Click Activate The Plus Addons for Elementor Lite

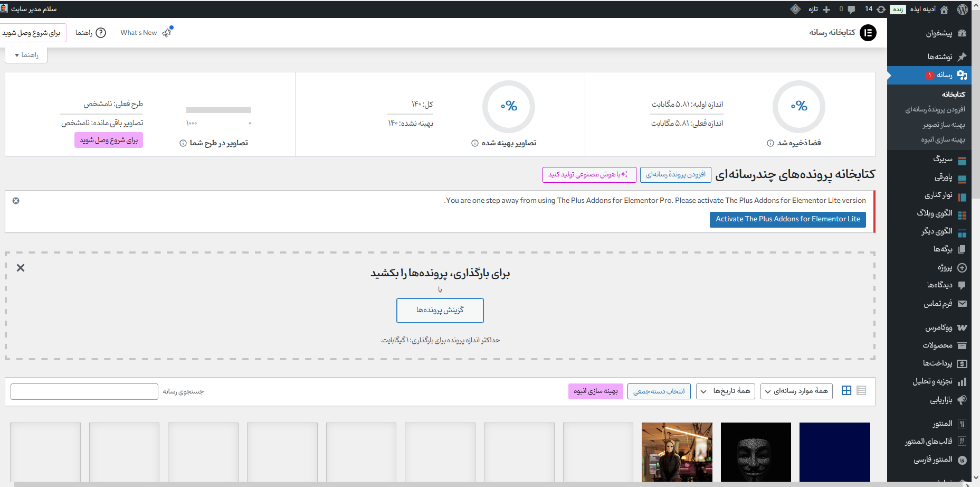[x=787, y=219]
